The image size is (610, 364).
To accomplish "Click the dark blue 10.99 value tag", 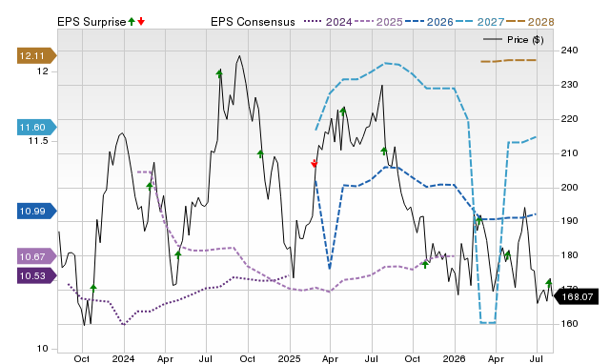I will pyautogui.click(x=36, y=212).
